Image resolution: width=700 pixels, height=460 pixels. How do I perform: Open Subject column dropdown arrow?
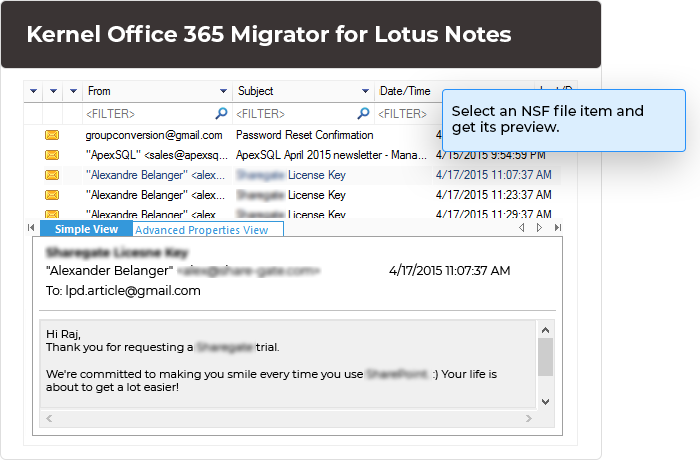pyautogui.click(x=365, y=91)
